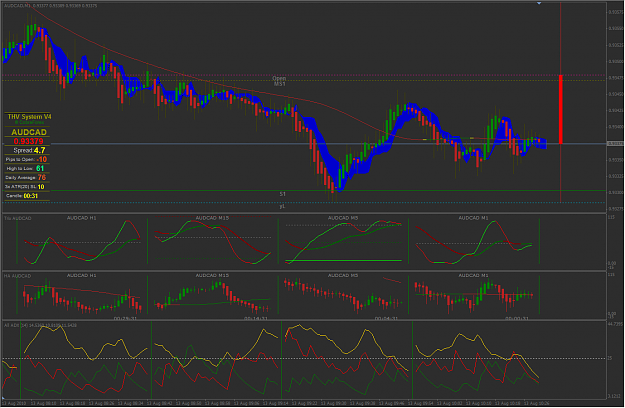Click the red 0.93379 price readout
Image resolution: width=625 pixels, height=408 pixels.
coord(28,141)
